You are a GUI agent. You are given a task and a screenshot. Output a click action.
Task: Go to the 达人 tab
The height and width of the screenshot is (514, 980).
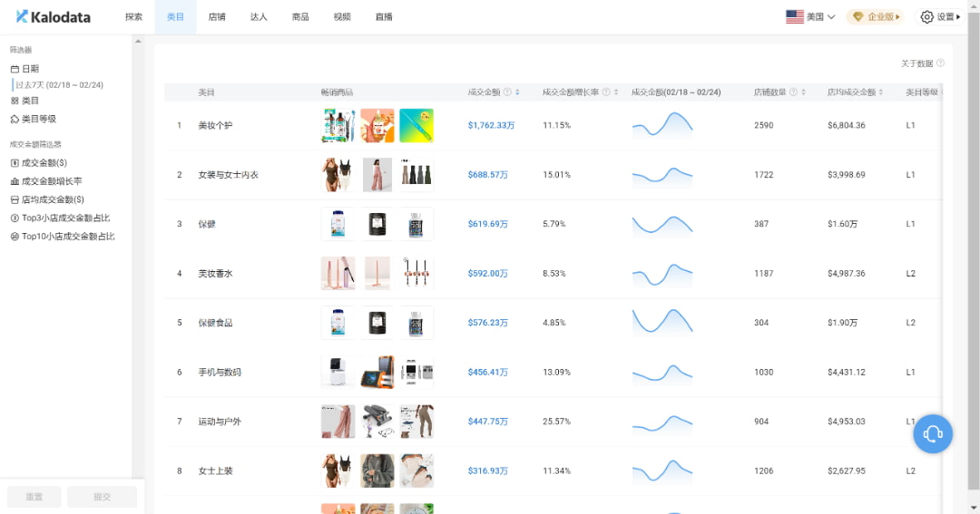pos(259,16)
